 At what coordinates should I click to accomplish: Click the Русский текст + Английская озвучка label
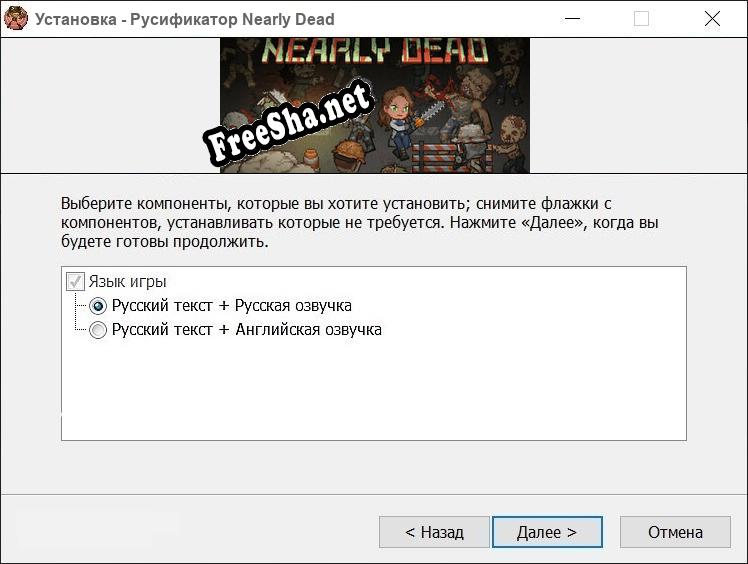(x=247, y=329)
